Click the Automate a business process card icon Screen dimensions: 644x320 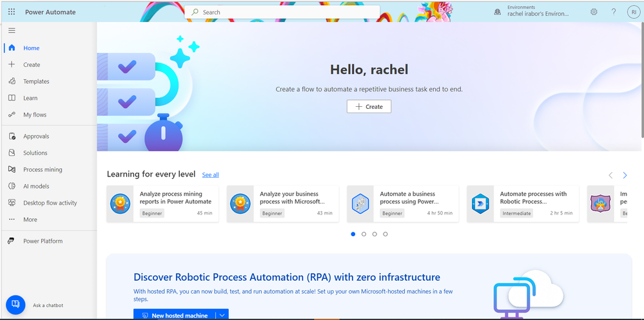pyautogui.click(x=360, y=203)
